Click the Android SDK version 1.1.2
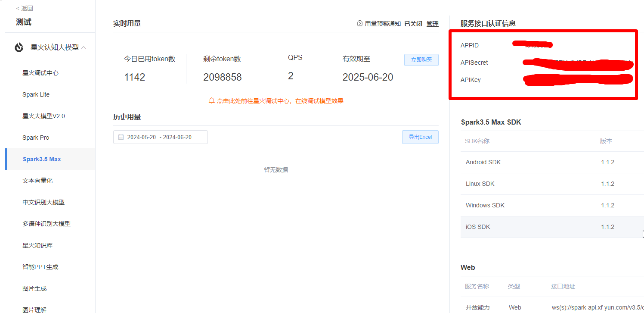 click(607, 162)
